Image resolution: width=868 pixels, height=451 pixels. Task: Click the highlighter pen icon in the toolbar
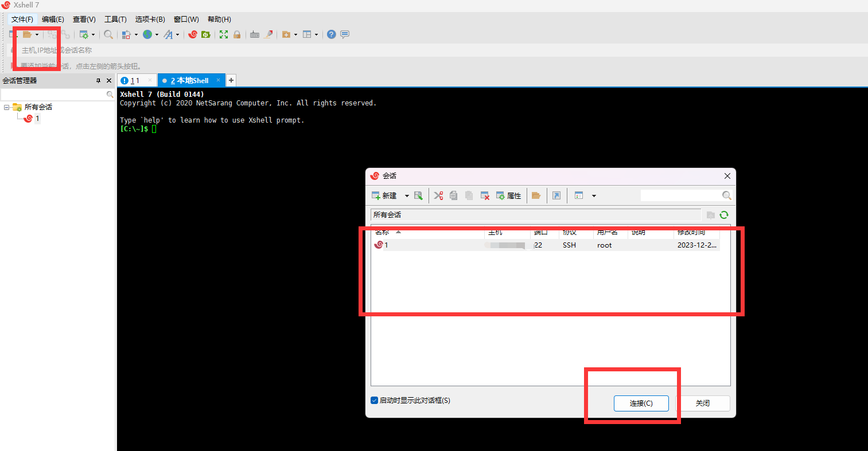(x=268, y=34)
